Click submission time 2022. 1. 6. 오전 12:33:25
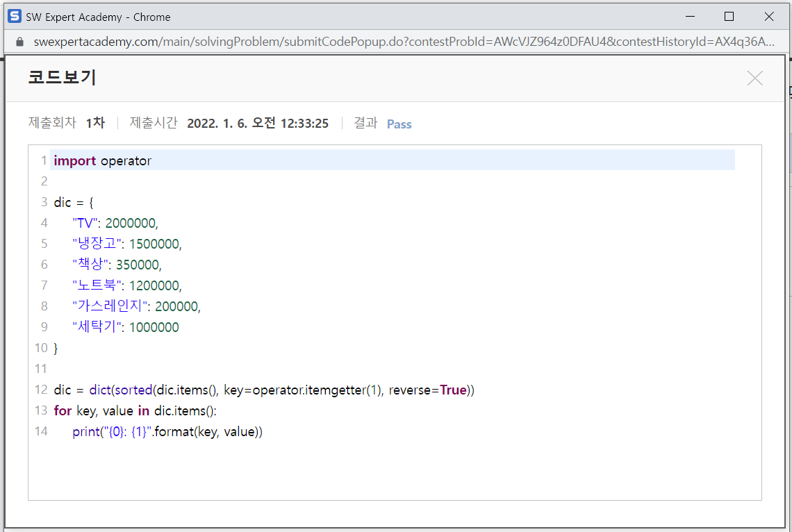The image size is (792, 532). click(x=258, y=123)
